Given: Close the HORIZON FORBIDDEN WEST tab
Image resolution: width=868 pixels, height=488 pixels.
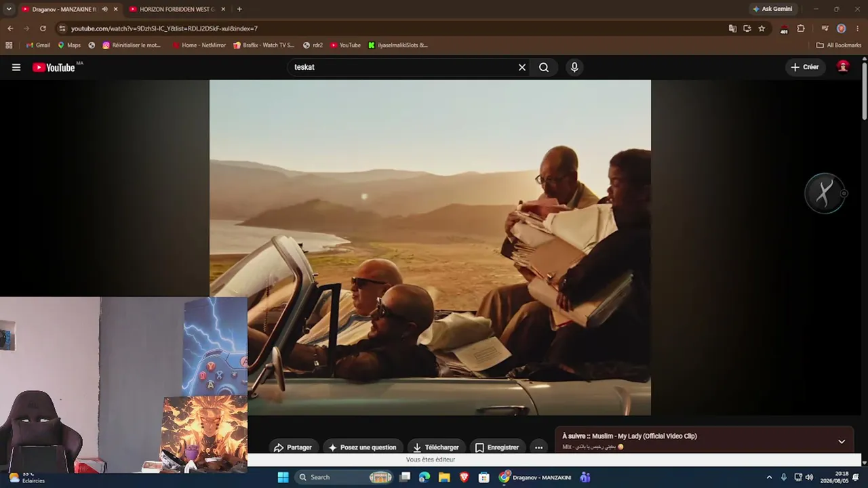Looking at the screenshot, I should coord(223,9).
